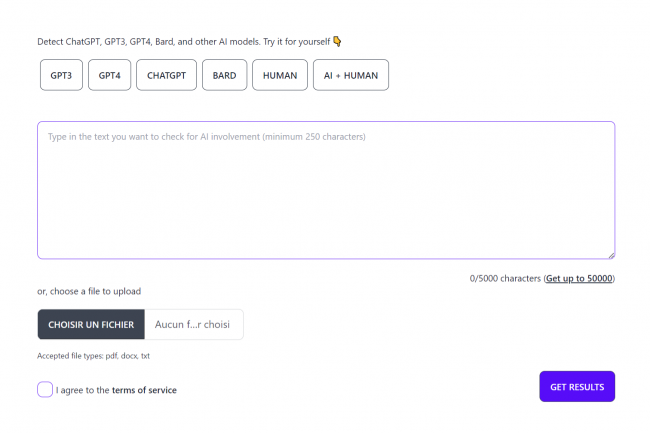Click the I agree to the label text
This screenshot has width=650, height=433.
(x=82, y=390)
